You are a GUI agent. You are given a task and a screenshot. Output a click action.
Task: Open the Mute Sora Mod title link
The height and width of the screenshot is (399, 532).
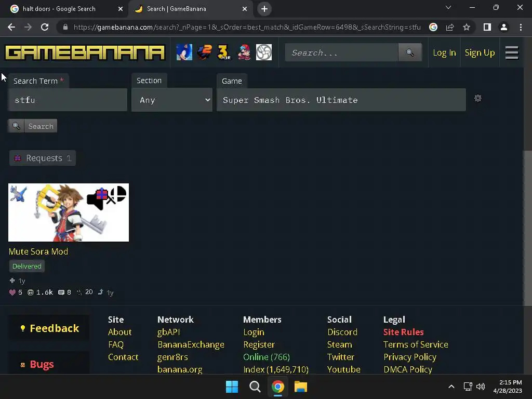coord(38,251)
